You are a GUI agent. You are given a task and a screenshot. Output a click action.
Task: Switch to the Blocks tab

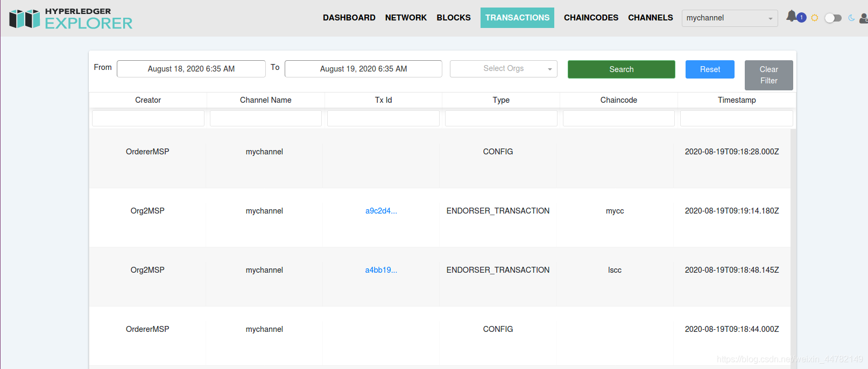click(454, 18)
